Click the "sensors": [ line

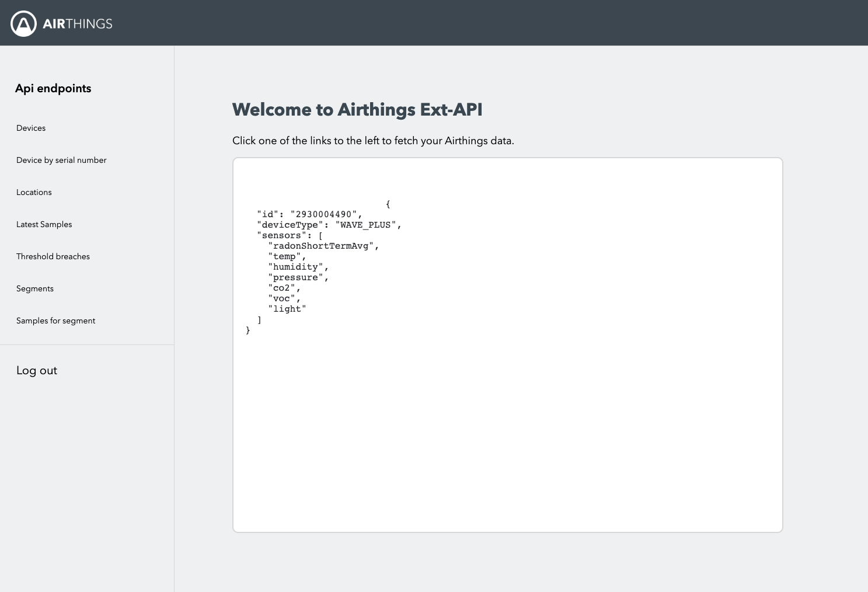(x=290, y=235)
